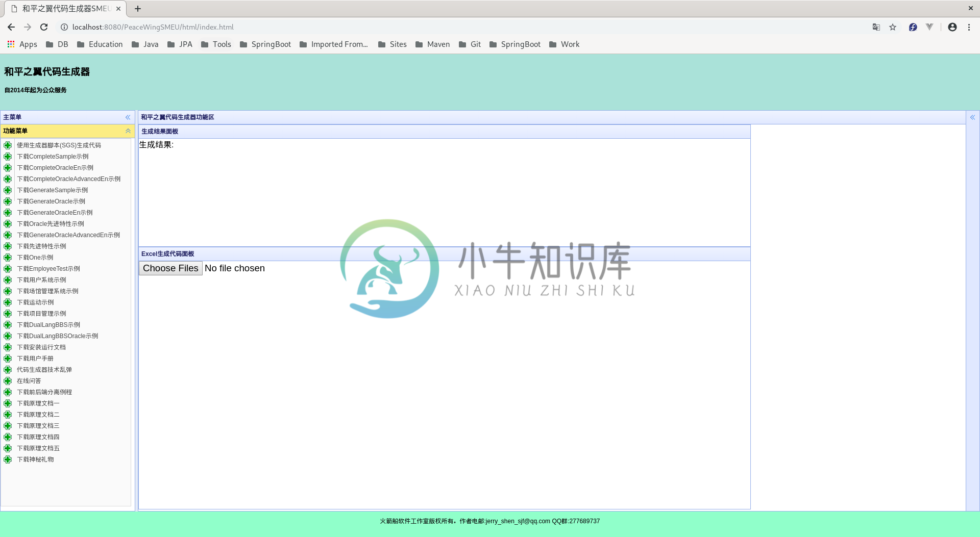The height and width of the screenshot is (537, 980).
Task: Click green plus icon beside 下载用户手册
Action: tap(8, 359)
